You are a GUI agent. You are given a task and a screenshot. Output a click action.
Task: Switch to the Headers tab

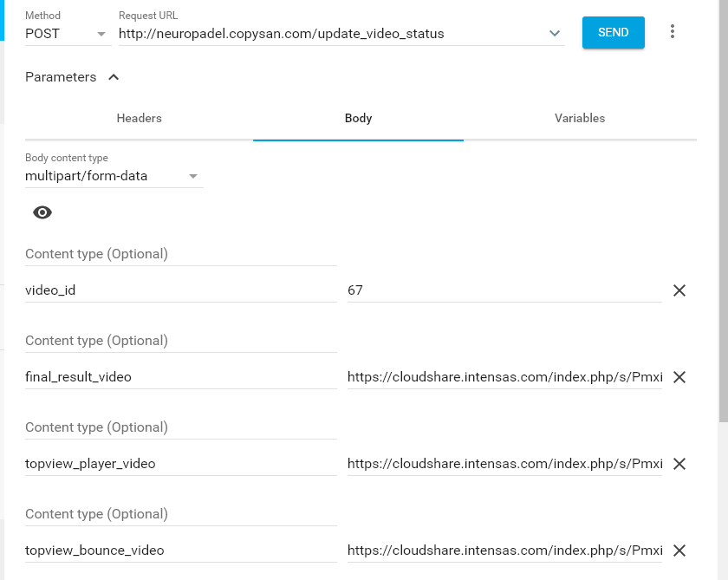click(x=139, y=118)
